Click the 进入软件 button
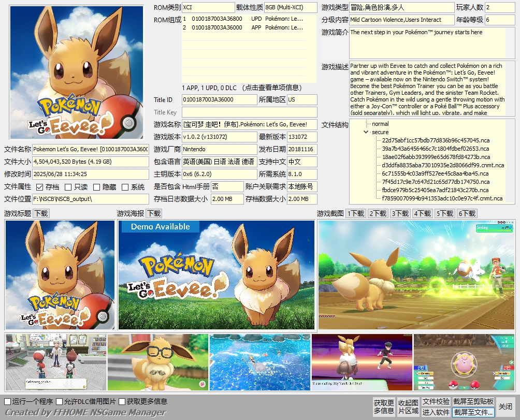Image resolution: width=520 pixels, height=420 pixels. (x=436, y=412)
